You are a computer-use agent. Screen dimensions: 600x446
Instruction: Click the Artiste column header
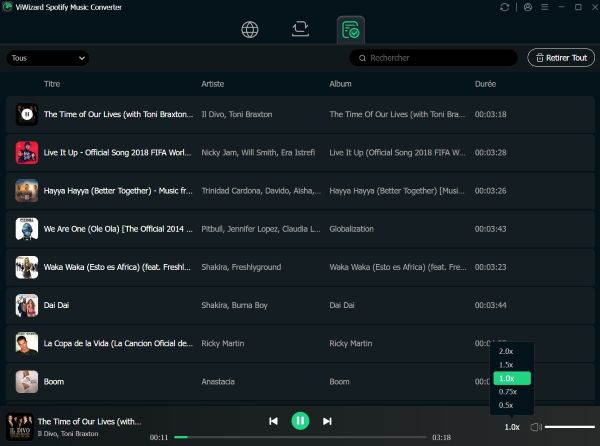(213, 84)
